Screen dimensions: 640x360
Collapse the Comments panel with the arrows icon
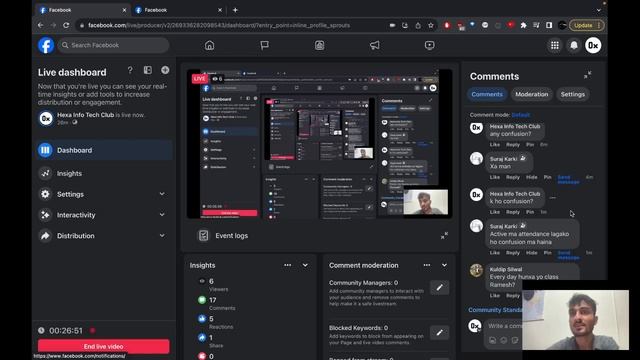pos(587,75)
